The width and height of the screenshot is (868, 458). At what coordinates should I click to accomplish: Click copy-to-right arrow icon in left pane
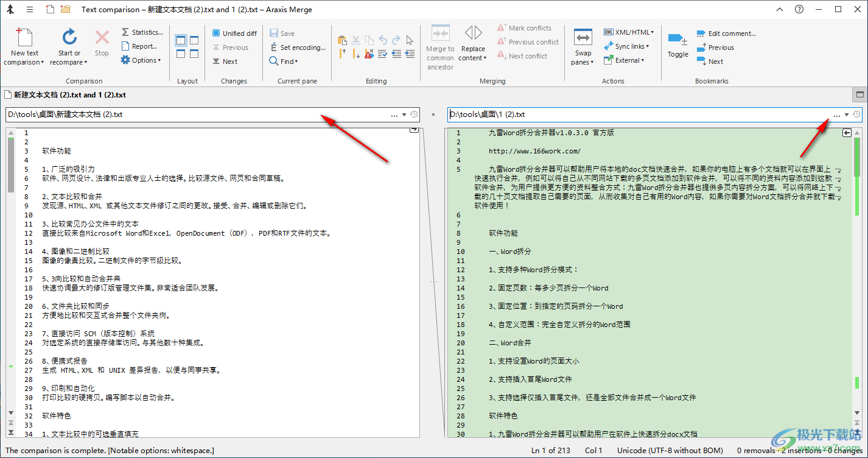[x=415, y=130]
